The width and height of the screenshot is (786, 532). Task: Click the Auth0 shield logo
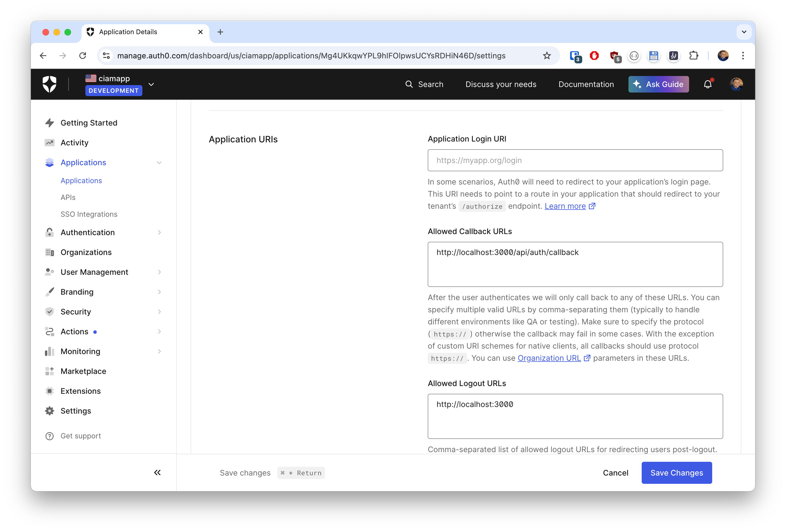[49, 84]
